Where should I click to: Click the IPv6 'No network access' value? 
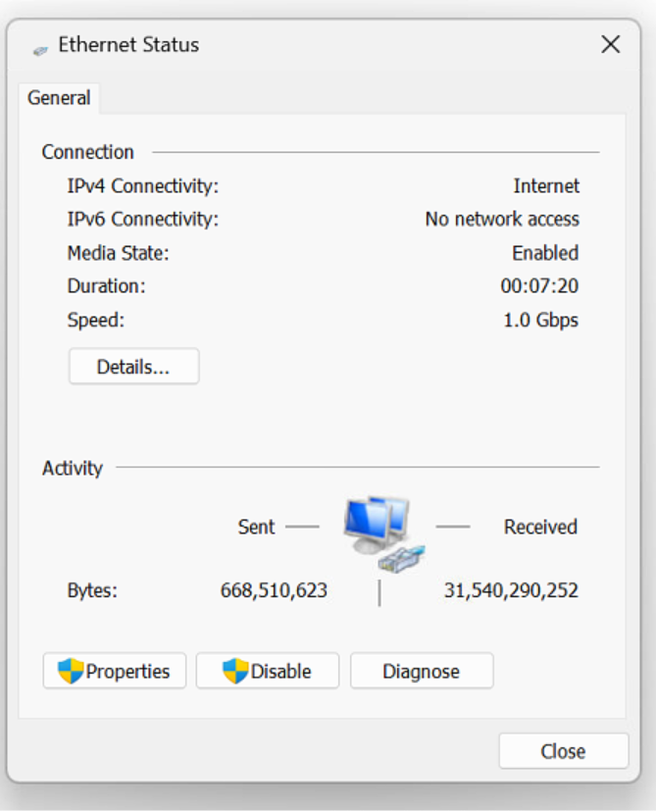pos(502,219)
